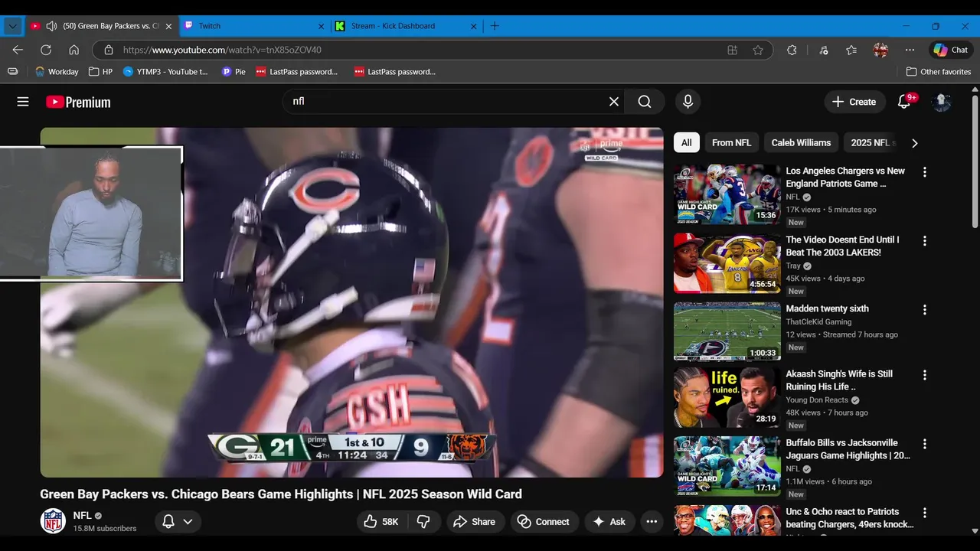Refresh the current page

(46, 50)
